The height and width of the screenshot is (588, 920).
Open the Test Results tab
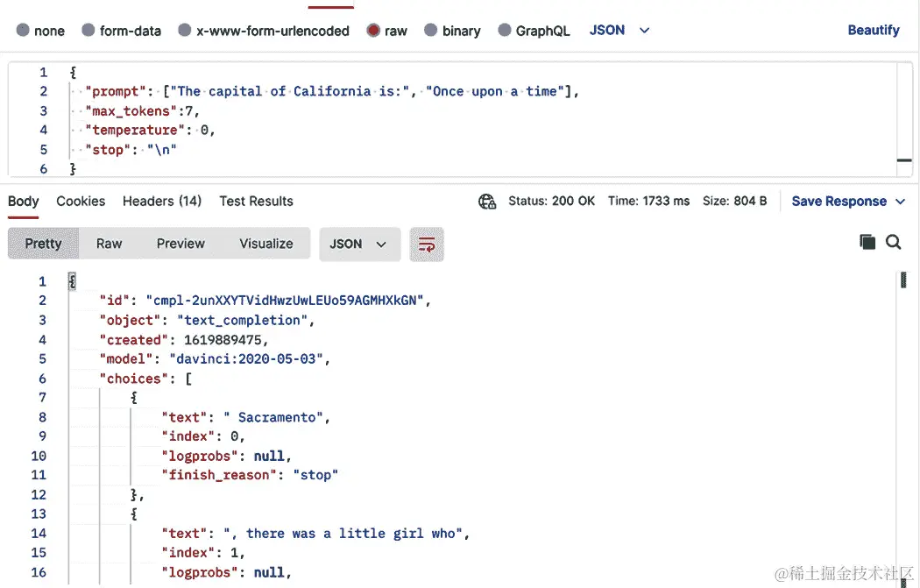(256, 202)
